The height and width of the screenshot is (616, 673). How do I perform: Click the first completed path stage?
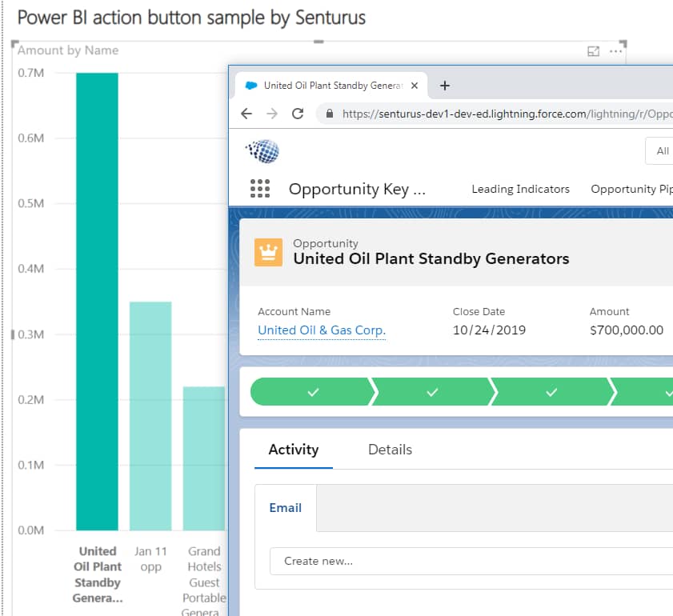(x=312, y=393)
